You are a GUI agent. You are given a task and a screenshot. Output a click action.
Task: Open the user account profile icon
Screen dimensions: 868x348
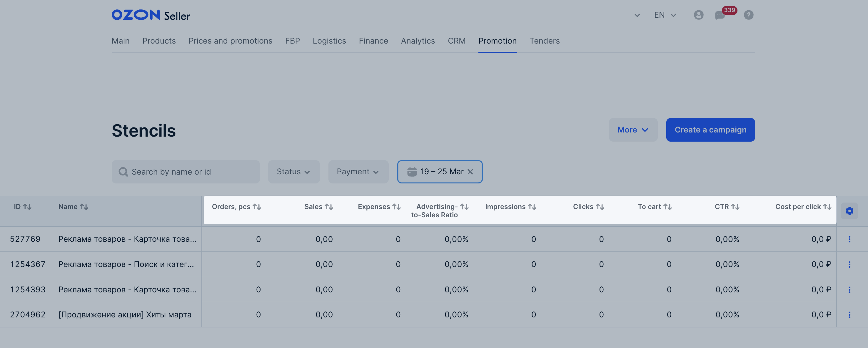(699, 15)
